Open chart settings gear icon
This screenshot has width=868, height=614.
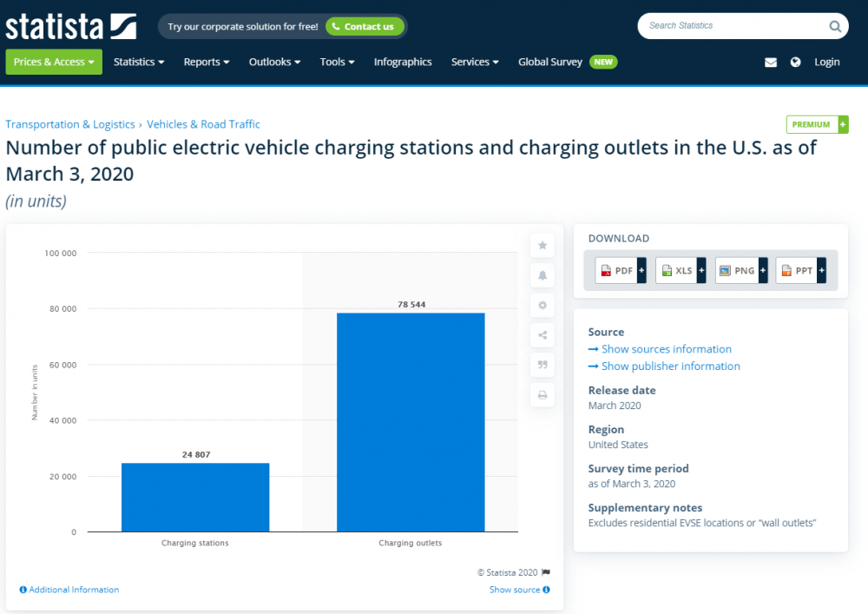[542, 306]
